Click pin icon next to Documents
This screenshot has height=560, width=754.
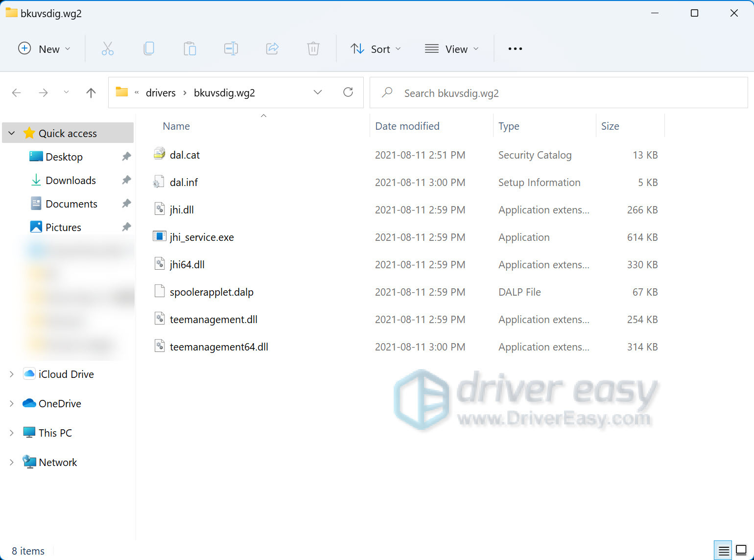click(126, 203)
